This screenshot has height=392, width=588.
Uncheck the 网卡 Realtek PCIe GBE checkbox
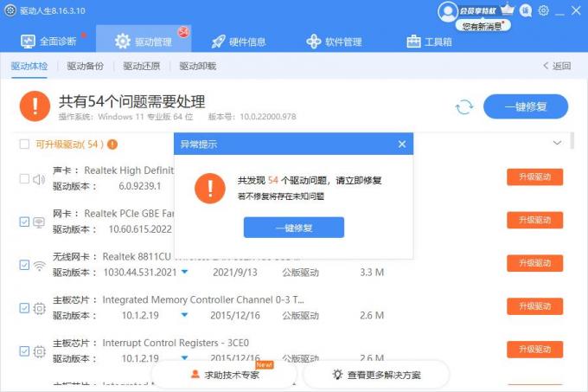(x=24, y=222)
